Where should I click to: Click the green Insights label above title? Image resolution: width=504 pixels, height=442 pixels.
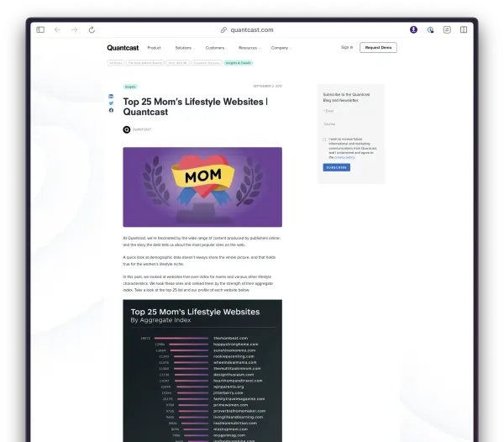coord(130,87)
